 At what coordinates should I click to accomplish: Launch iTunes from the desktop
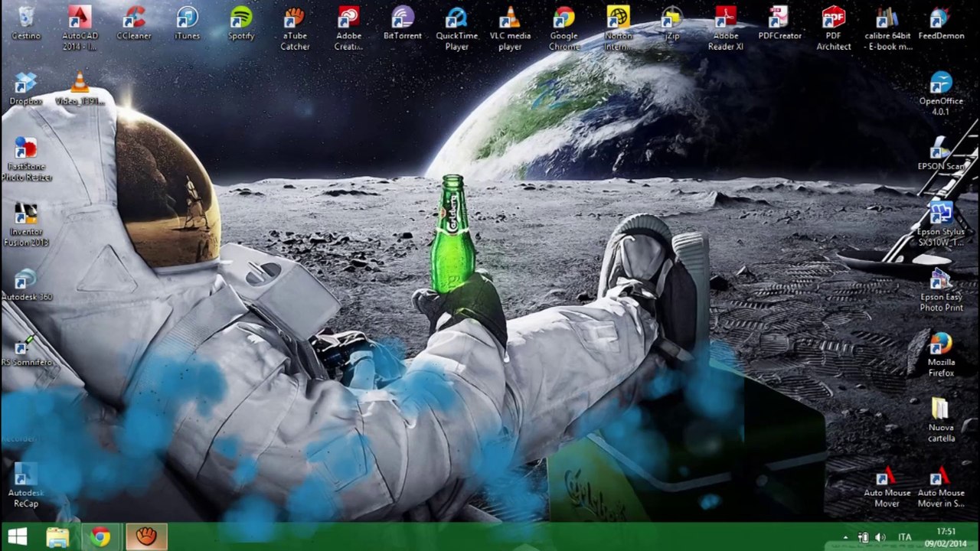pos(188,23)
